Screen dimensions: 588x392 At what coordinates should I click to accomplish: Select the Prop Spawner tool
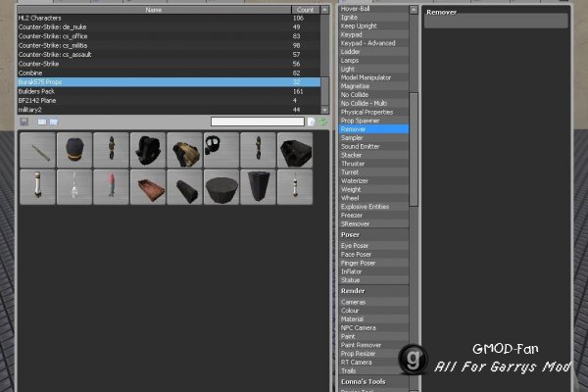tap(373, 121)
